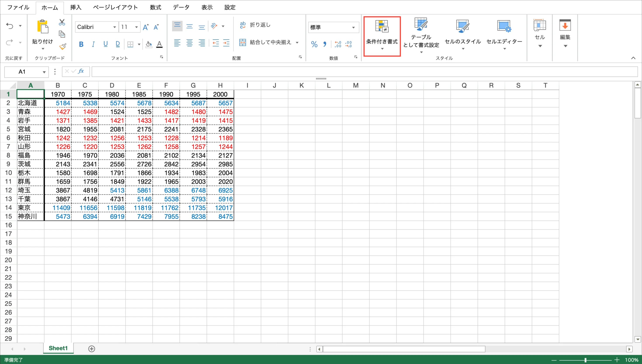Click the cut scissors icon

62,22
